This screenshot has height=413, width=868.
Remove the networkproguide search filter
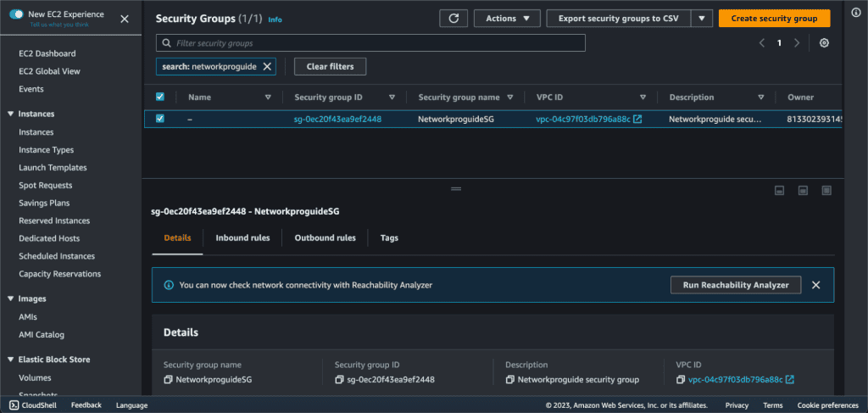(267, 66)
